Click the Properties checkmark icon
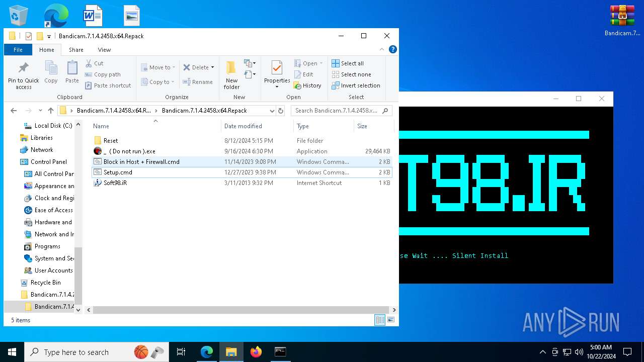 tap(277, 68)
